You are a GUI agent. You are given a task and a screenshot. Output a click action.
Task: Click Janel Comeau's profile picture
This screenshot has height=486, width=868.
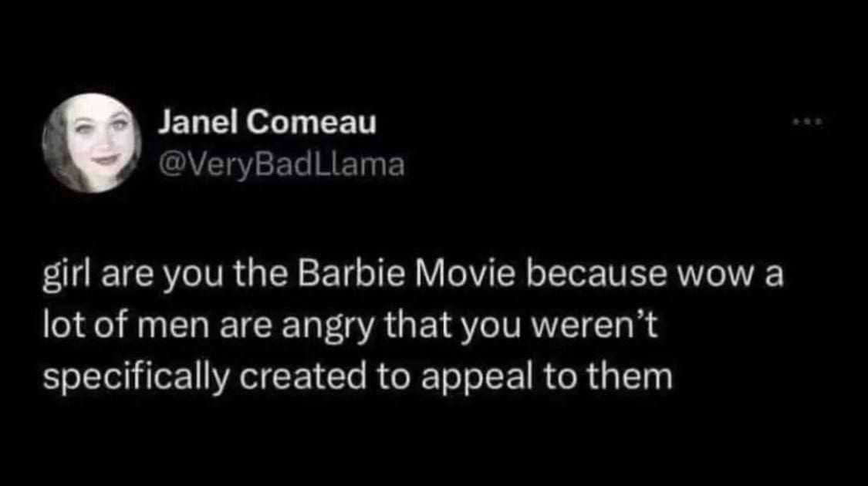coord(92,143)
